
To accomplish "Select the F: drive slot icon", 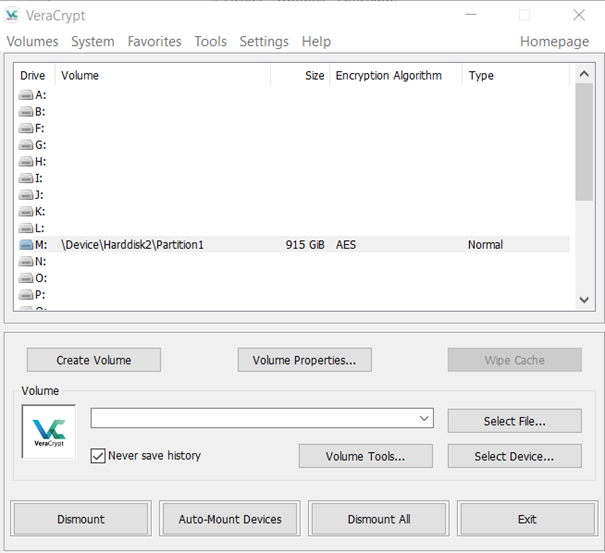I will click(x=26, y=128).
